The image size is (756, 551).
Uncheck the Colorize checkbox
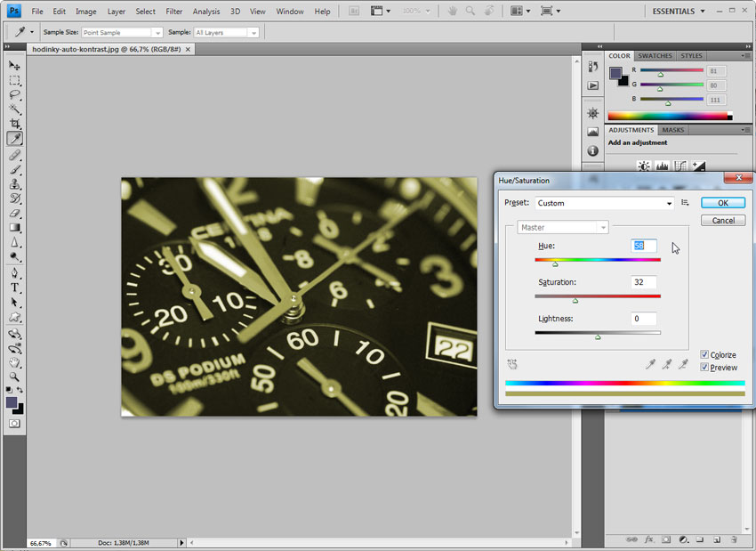(704, 354)
